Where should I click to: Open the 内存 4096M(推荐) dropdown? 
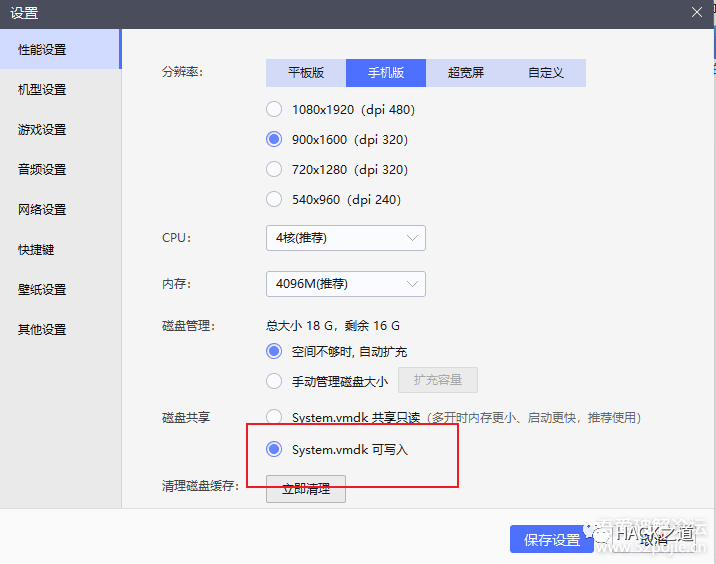pyautogui.click(x=346, y=284)
